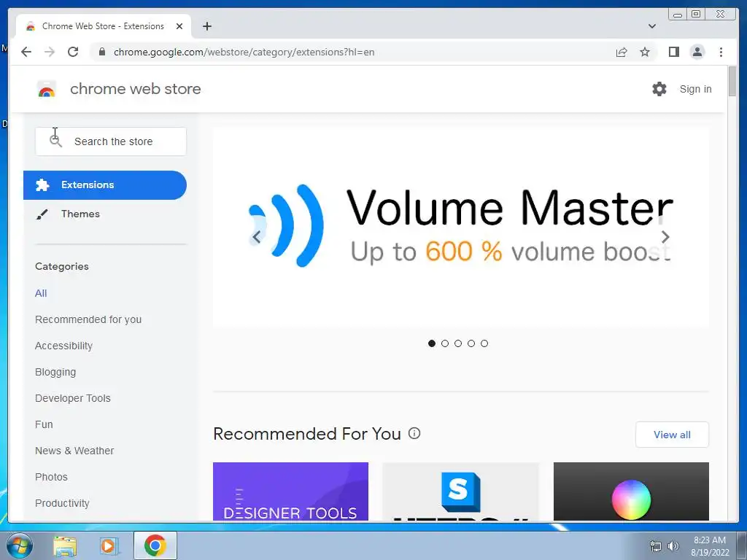Image resolution: width=747 pixels, height=560 pixels.
Task: Open the network tray icon
Action: click(656, 546)
